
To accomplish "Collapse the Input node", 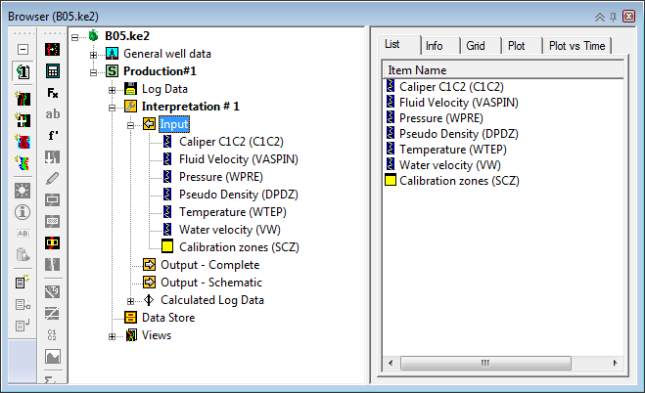I will click(x=130, y=126).
